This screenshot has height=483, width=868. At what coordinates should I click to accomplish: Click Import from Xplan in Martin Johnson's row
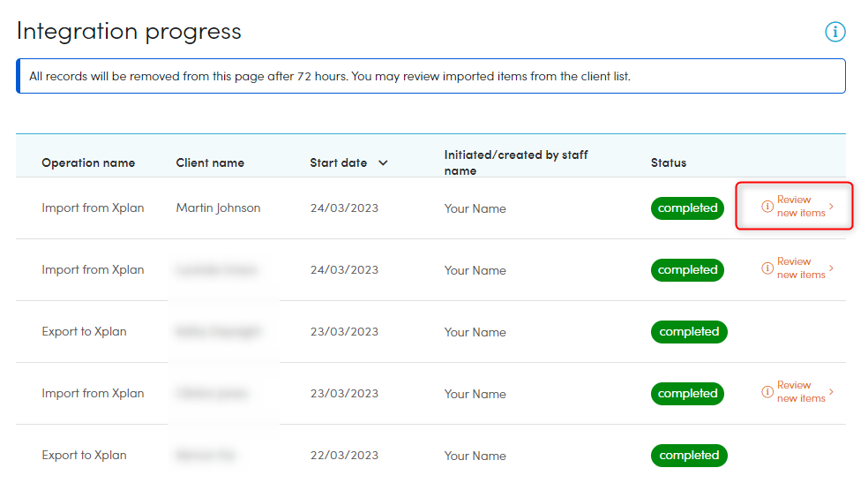click(93, 208)
